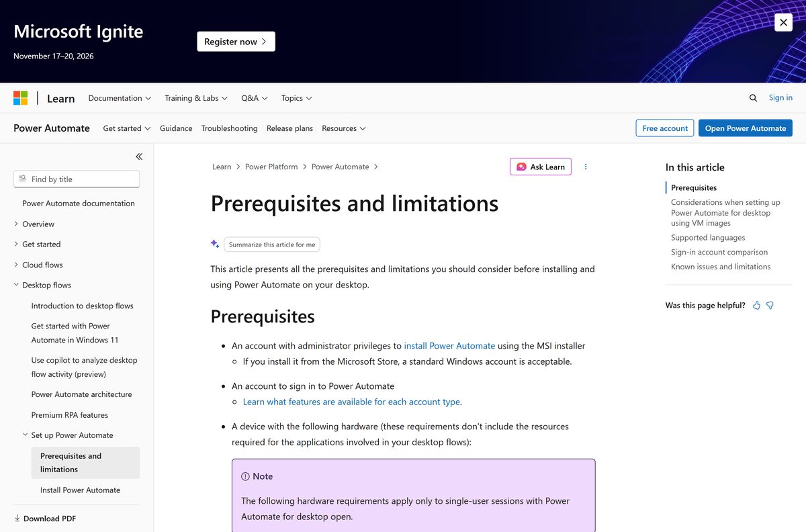
Task: Close the Microsoft Ignite banner
Action: tap(783, 22)
